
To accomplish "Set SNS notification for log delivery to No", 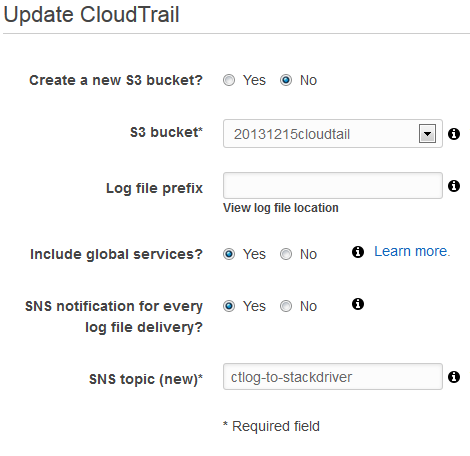I will coord(286,306).
